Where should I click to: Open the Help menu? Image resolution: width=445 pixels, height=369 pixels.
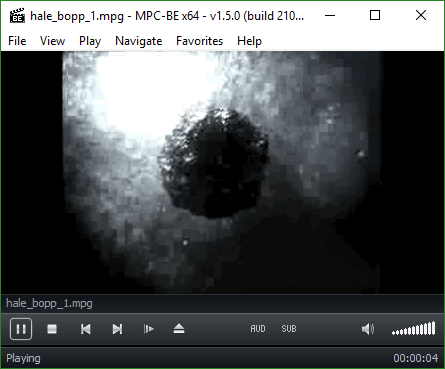249,41
